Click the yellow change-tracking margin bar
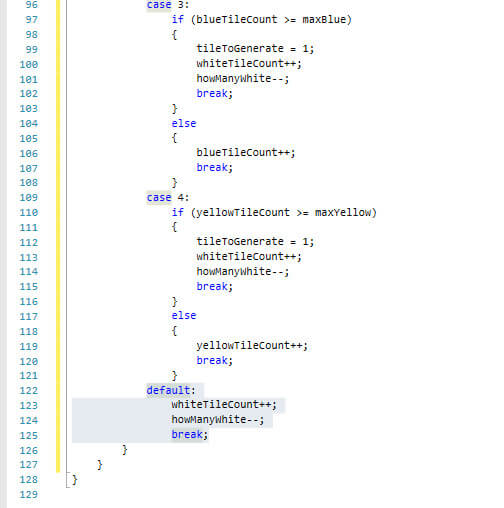Image resolution: width=504 pixels, height=508 pixels. coord(58,236)
